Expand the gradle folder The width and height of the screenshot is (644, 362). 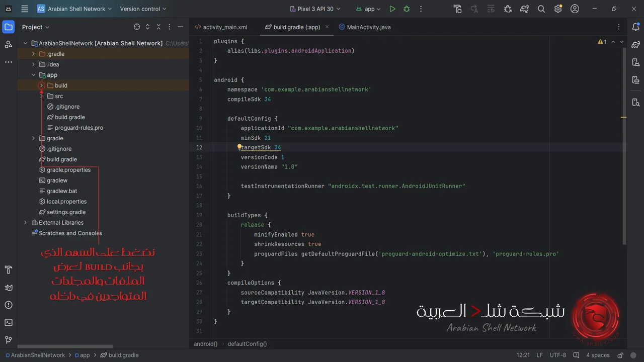coord(34,138)
